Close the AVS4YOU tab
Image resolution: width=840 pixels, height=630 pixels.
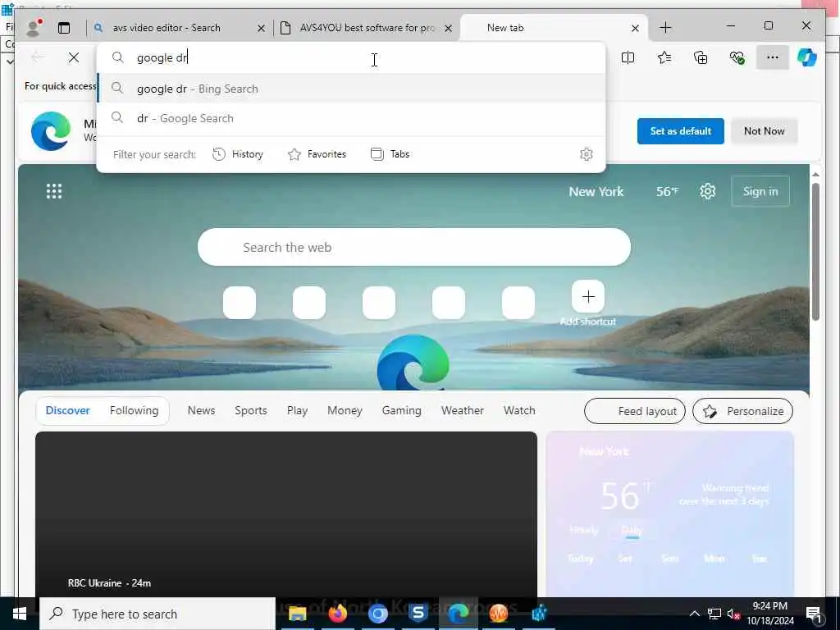449,28
